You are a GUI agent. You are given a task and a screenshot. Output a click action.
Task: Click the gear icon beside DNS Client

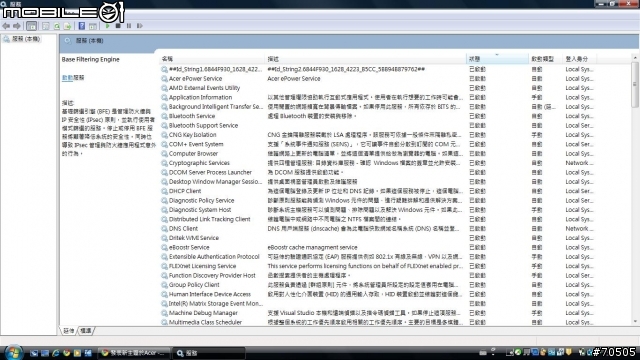pos(164,229)
